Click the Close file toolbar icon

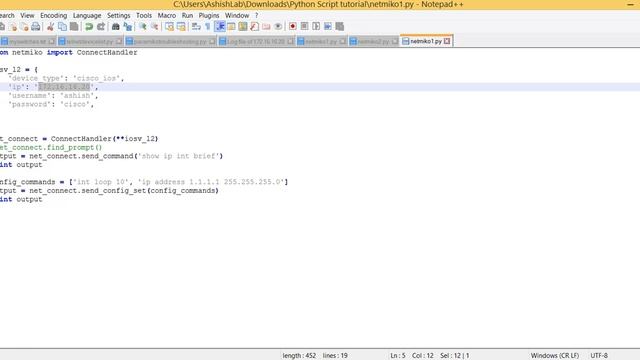(13, 27)
